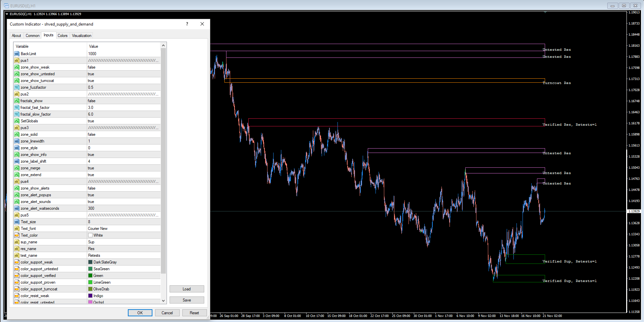The image size is (644, 322).
Task: Click the fractal_fast_factor variable icon
Action: click(x=16, y=108)
